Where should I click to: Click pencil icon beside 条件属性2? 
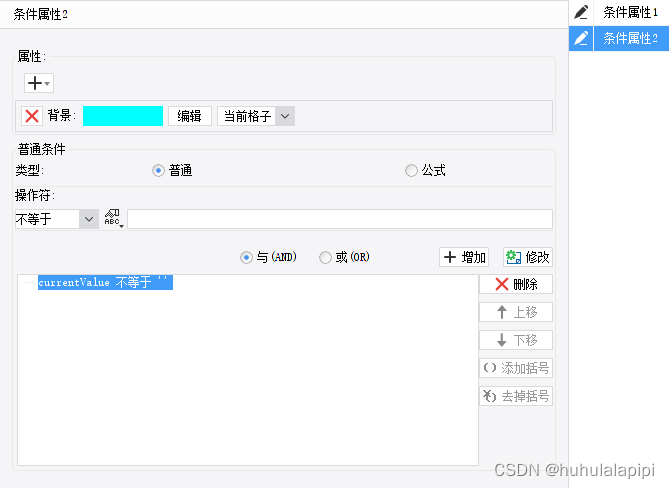581,38
